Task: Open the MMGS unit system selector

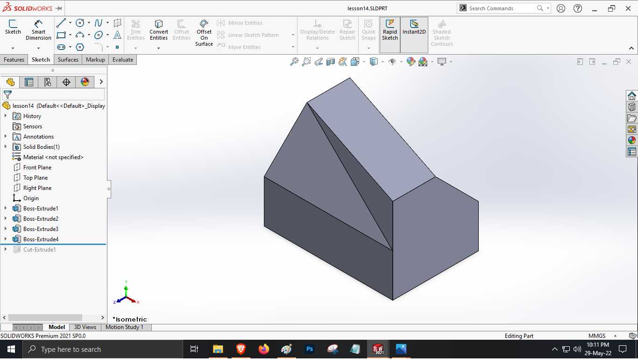Action: [603, 336]
